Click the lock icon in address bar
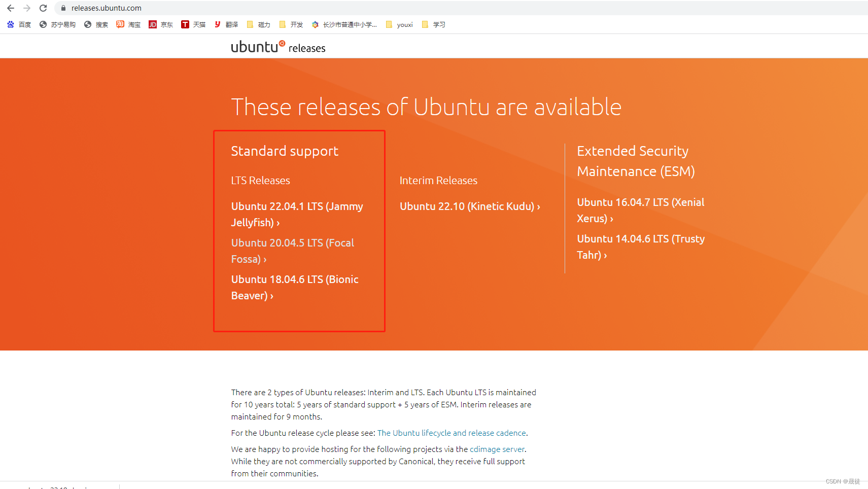This screenshot has width=868, height=489. coord(63,8)
